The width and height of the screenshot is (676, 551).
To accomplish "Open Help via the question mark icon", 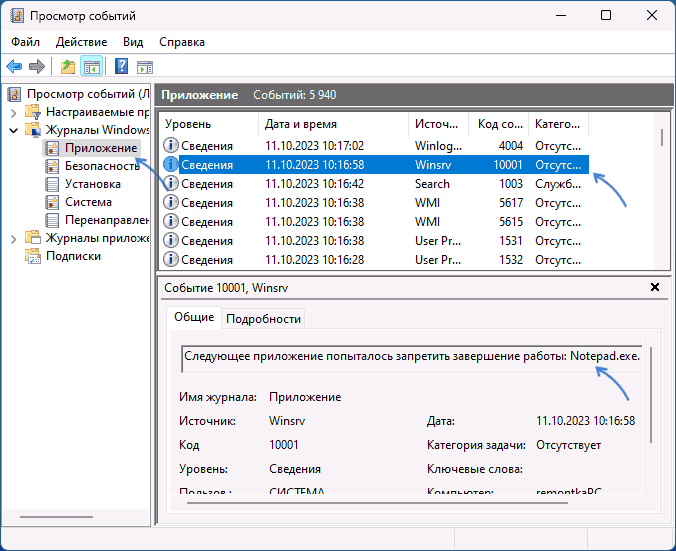I will (x=121, y=67).
